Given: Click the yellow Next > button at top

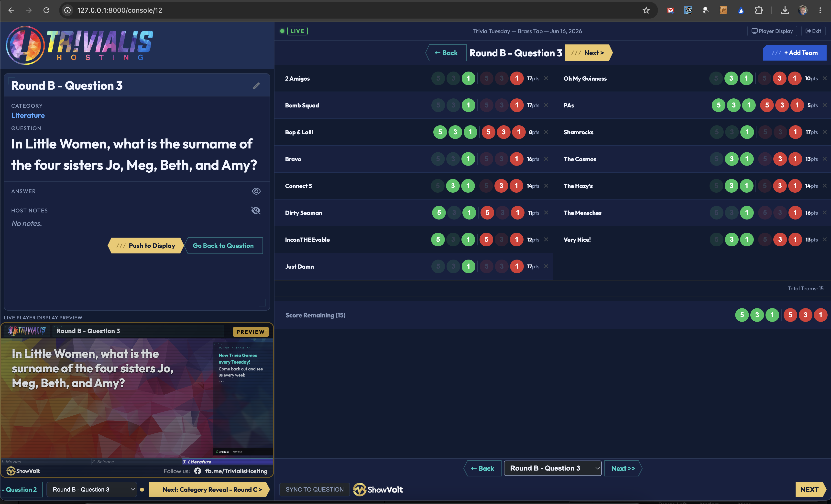Looking at the screenshot, I should coord(589,53).
